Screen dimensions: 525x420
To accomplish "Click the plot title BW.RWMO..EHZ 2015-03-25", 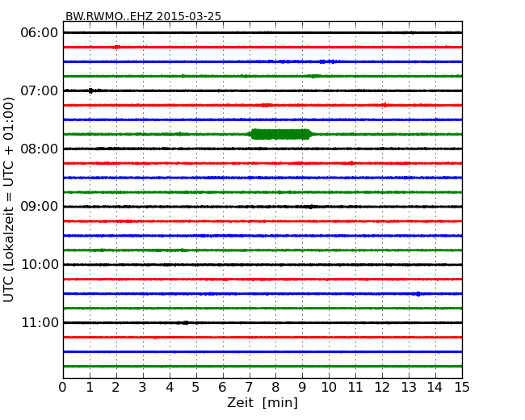I will tap(143, 16).
